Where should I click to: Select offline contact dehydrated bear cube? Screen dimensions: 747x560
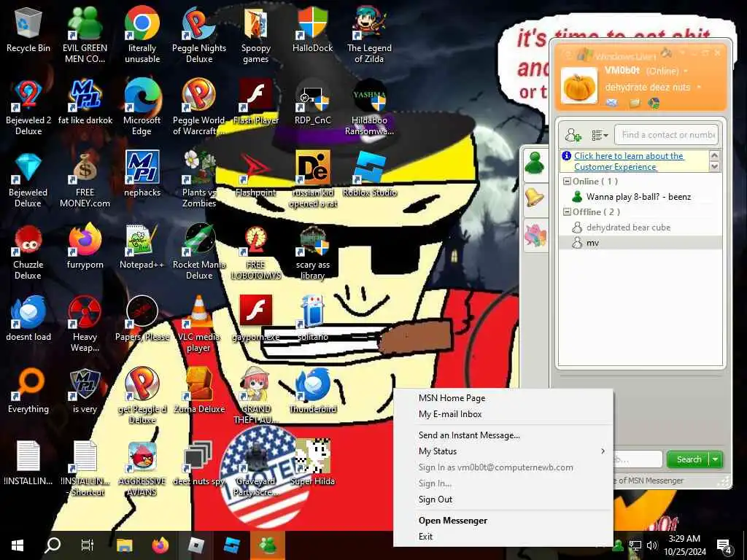point(628,227)
